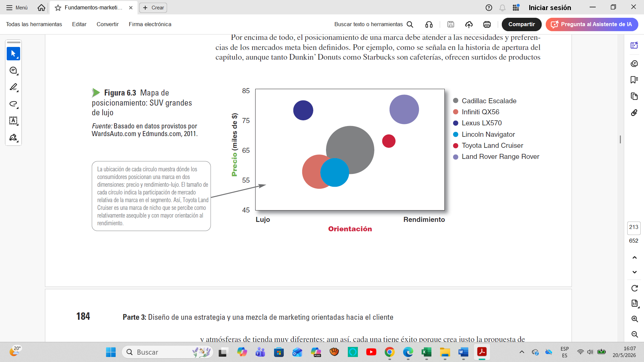Image resolution: width=644 pixels, height=362 pixels.
Task: Choose the Fill and Sign pen tool
Action: click(x=13, y=137)
